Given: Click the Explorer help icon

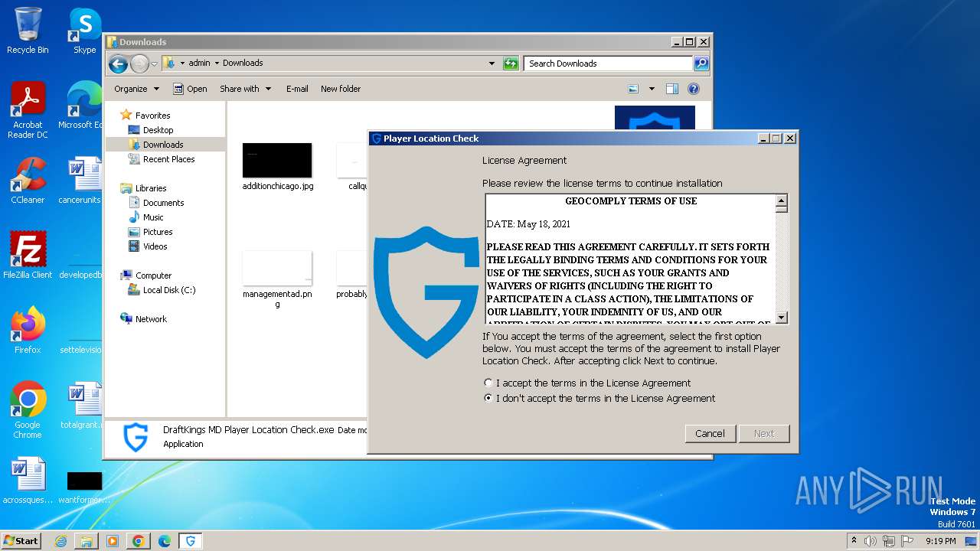Looking at the screenshot, I should (694, 89).
